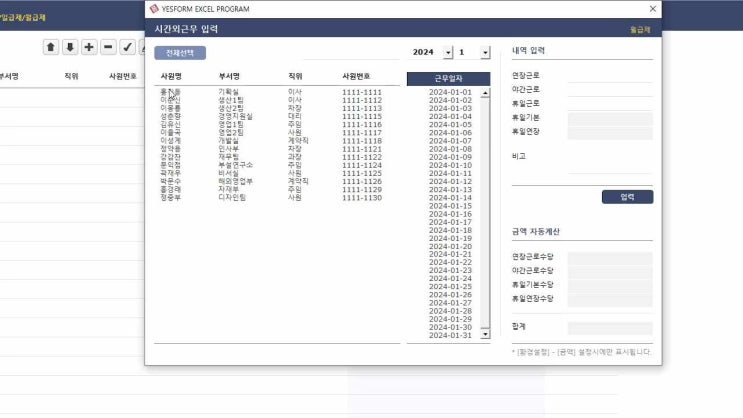
Task: Select date 2024-01-15 in the list
Action: 450,206
